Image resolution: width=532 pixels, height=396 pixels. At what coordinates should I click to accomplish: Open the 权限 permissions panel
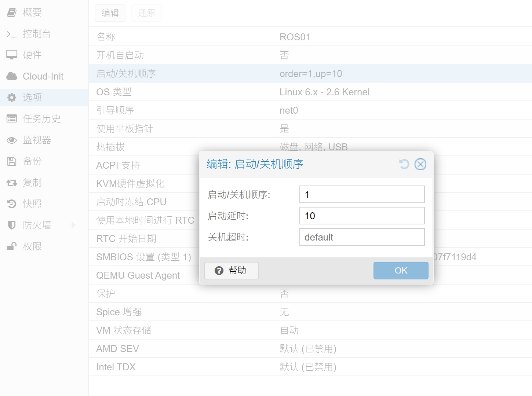32,246
